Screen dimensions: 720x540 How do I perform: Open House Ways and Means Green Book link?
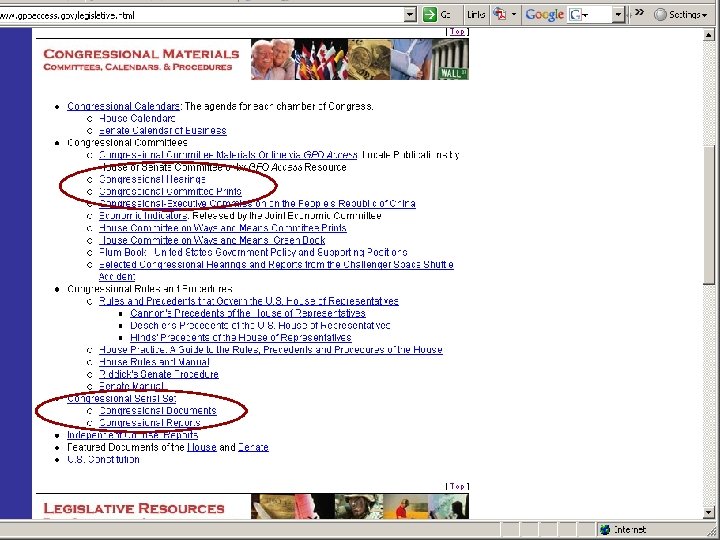[x=212, y=240]
